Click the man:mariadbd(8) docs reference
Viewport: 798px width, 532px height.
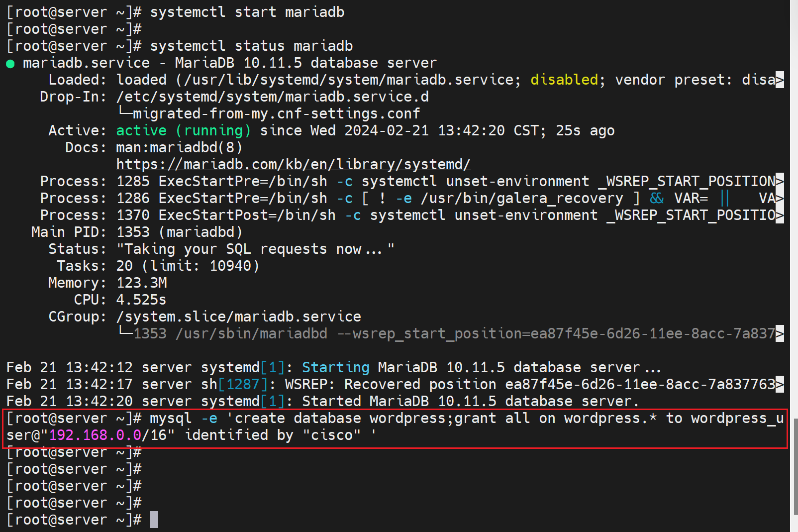179,147
